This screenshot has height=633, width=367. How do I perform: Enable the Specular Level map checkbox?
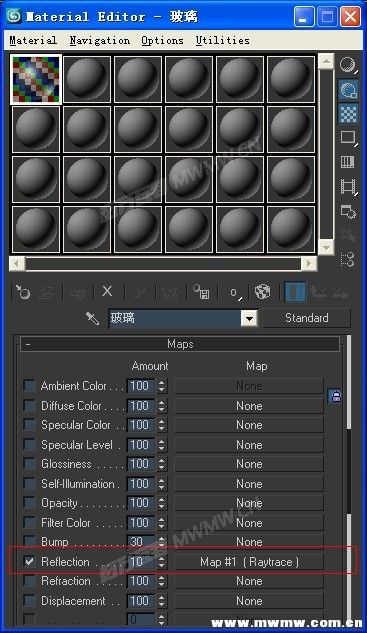click(x=29, y=444)
